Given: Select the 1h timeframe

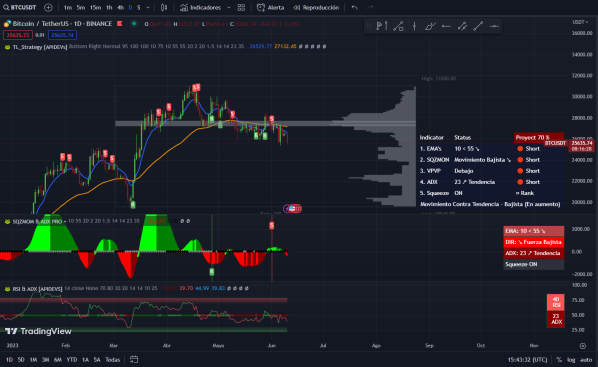Looking at the screenshot, I should (x=109, y=7).
